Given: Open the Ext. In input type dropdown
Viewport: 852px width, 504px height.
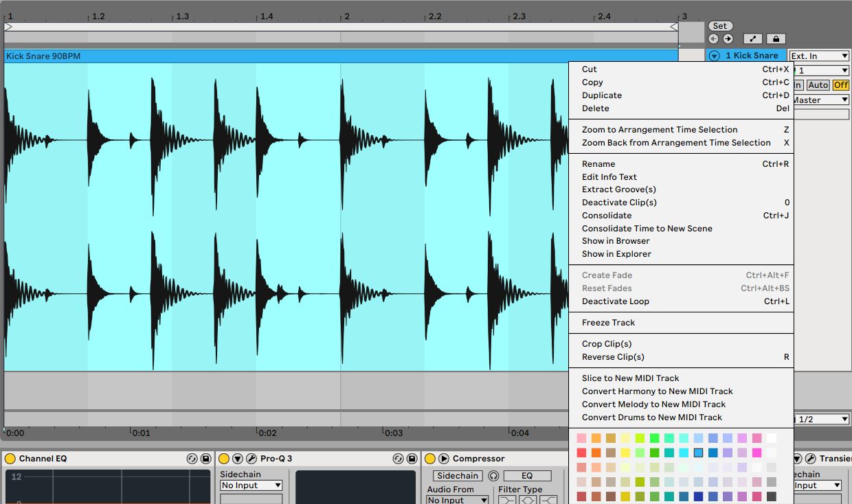Looking at the screenshot, I should tap(819, 56).
